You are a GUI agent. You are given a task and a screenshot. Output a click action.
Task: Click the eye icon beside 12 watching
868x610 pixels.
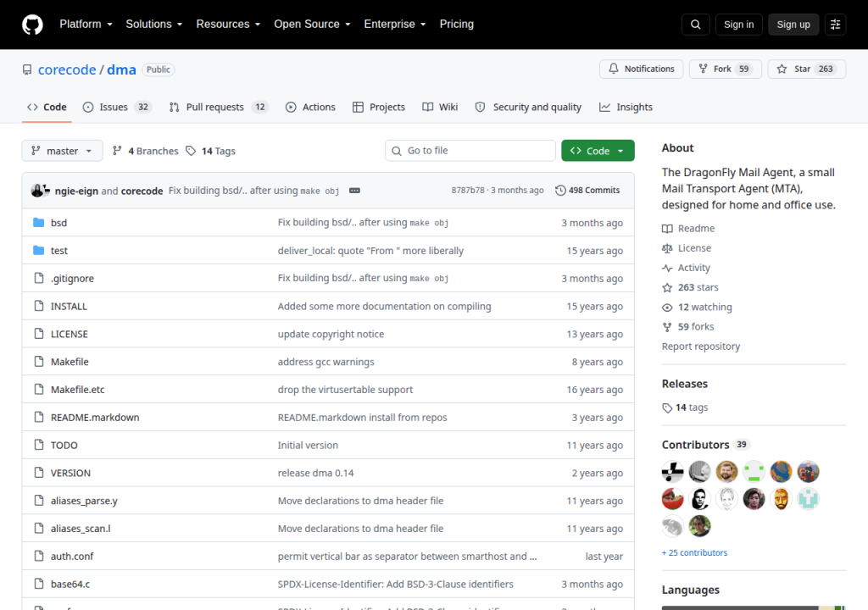coord(667,308)
